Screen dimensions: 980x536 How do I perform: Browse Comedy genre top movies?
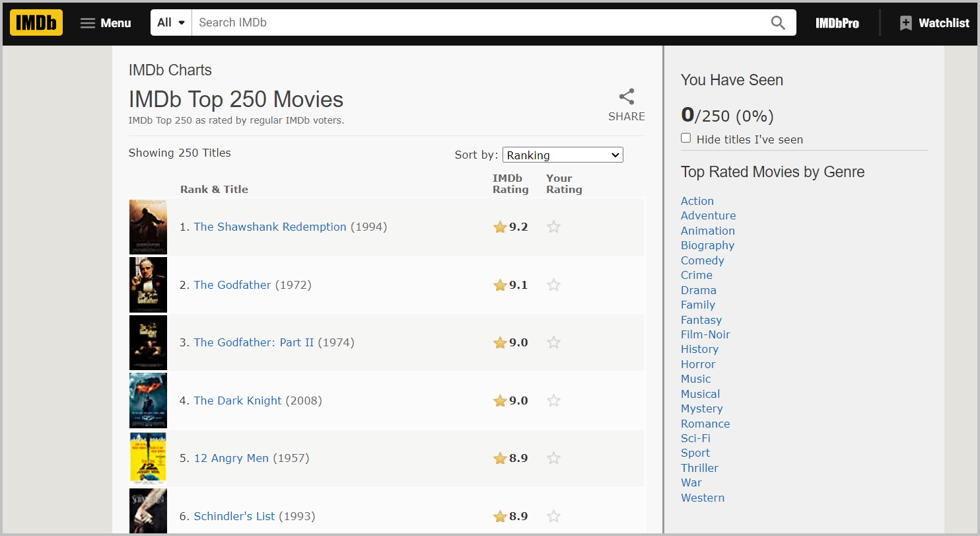pyautogui.click(x=703, y=260)
